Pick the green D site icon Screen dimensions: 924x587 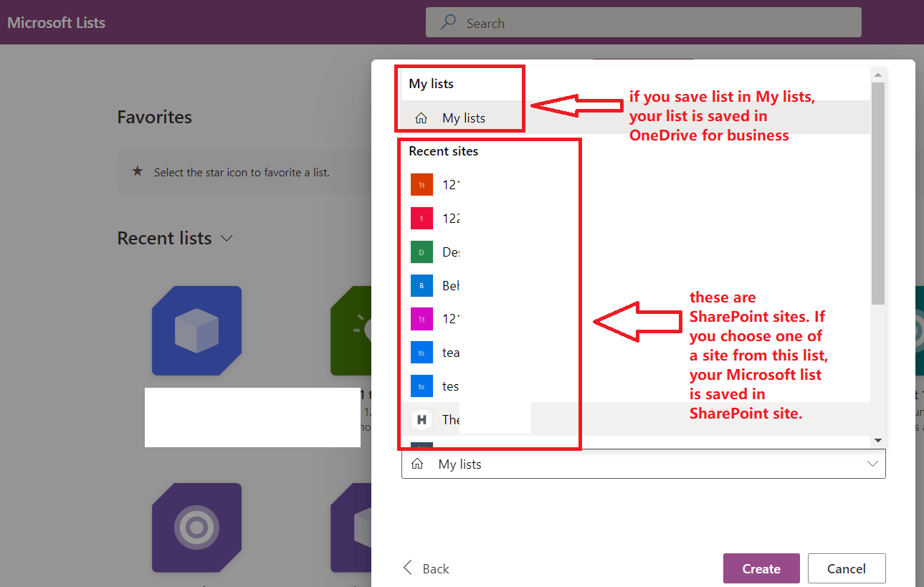421,252
